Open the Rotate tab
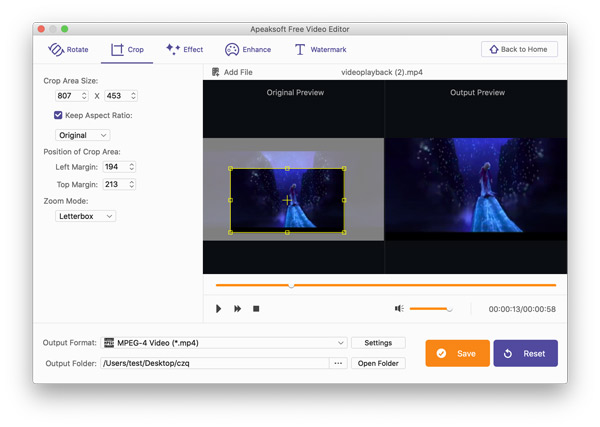This screenshot has width=600, height=427. coord(68,49)
